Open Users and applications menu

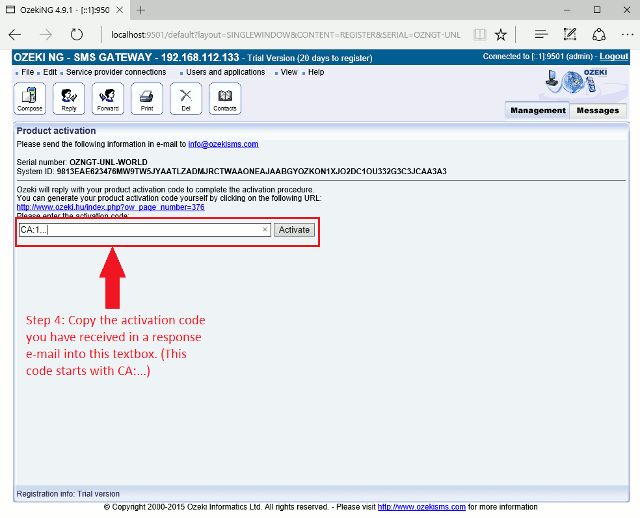click(x=225, y=72)
